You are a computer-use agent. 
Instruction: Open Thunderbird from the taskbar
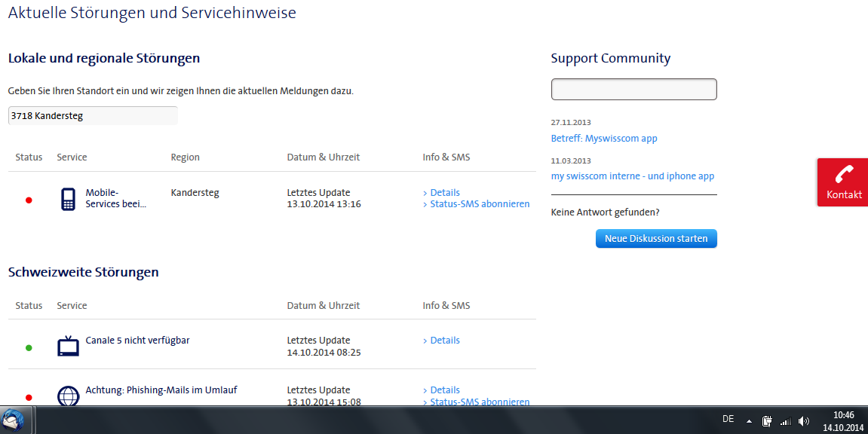[x=13, y=421]
